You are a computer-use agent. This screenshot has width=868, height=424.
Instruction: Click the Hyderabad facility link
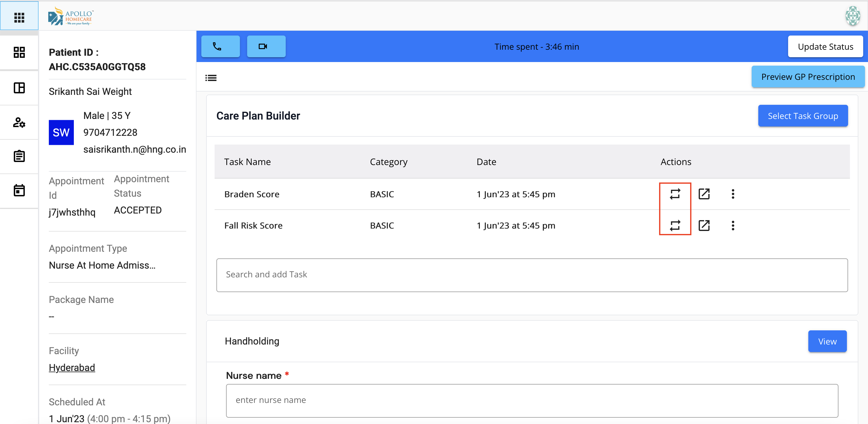point(72,367)
